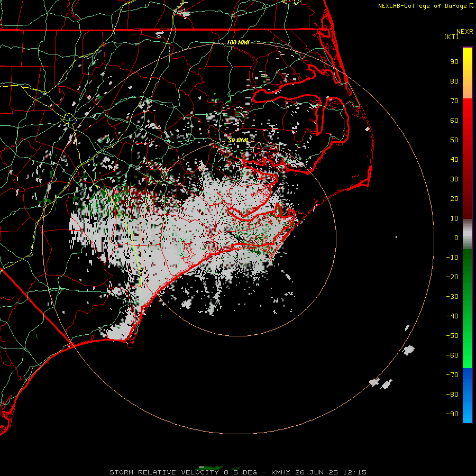This screenshot has width=476, height=476.
Task: Click the positive 90 value on the velocity scale
Action: coord(454,62)
